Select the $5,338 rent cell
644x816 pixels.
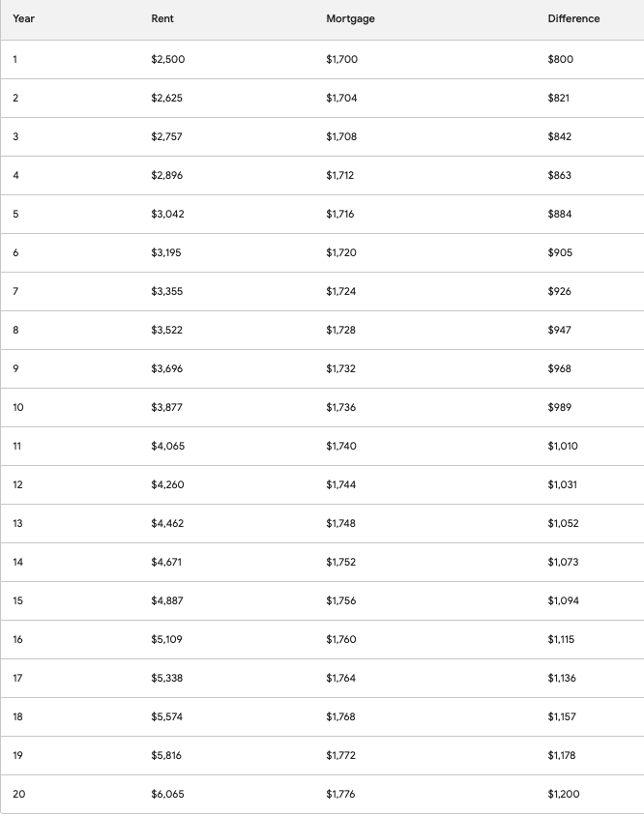pos(167,679)
